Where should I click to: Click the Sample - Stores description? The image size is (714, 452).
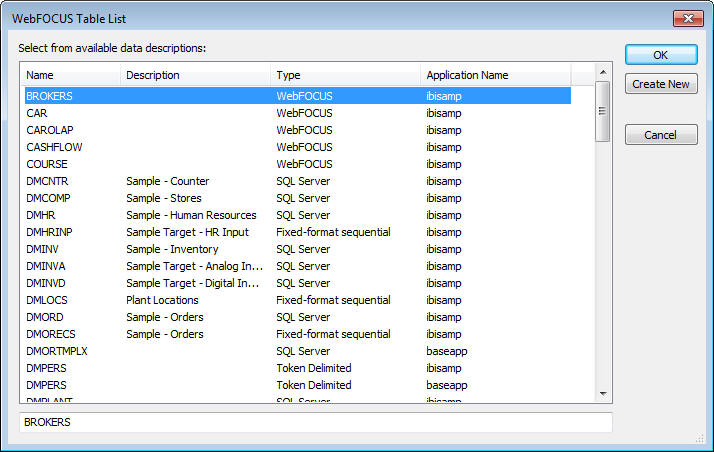[x=163, y=198]
